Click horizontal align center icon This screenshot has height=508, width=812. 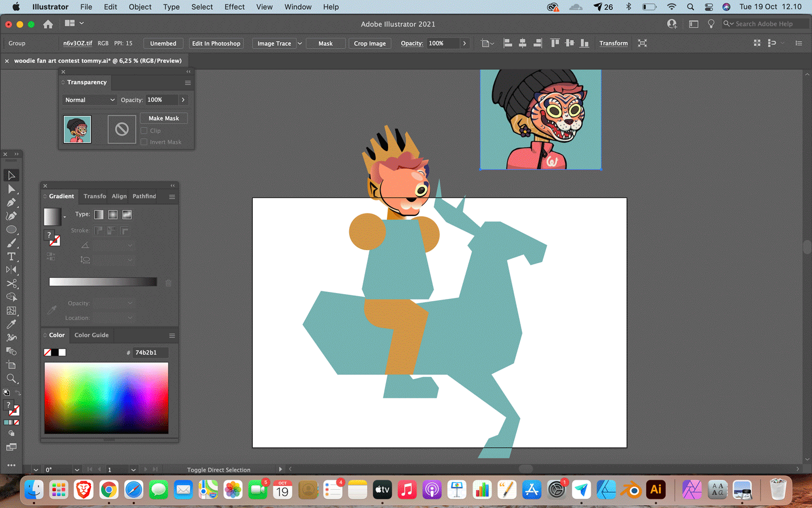coord(522,43)
